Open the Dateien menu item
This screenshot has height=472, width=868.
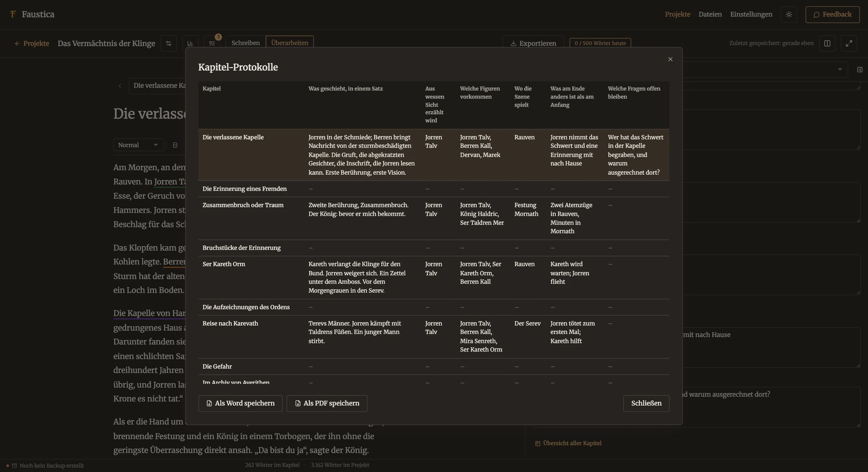coord(710,14)
